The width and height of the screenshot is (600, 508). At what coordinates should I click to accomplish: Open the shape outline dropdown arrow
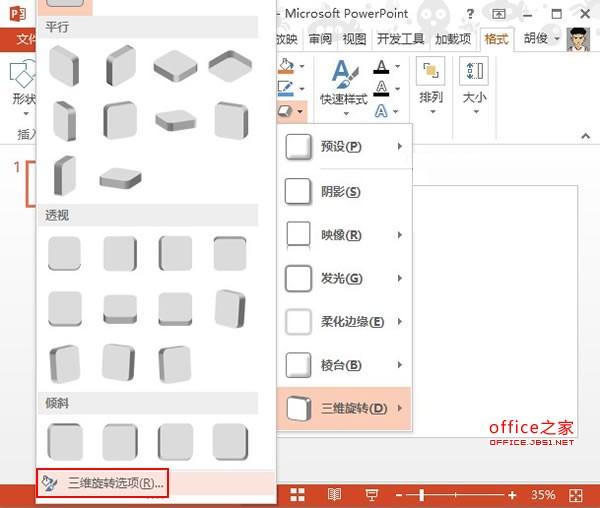coord(302,89)
